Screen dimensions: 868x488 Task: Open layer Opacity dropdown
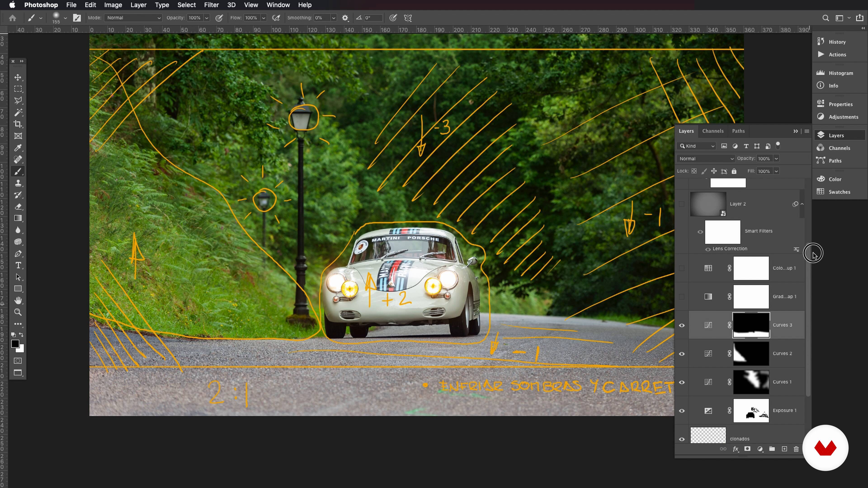pos(776,159)
